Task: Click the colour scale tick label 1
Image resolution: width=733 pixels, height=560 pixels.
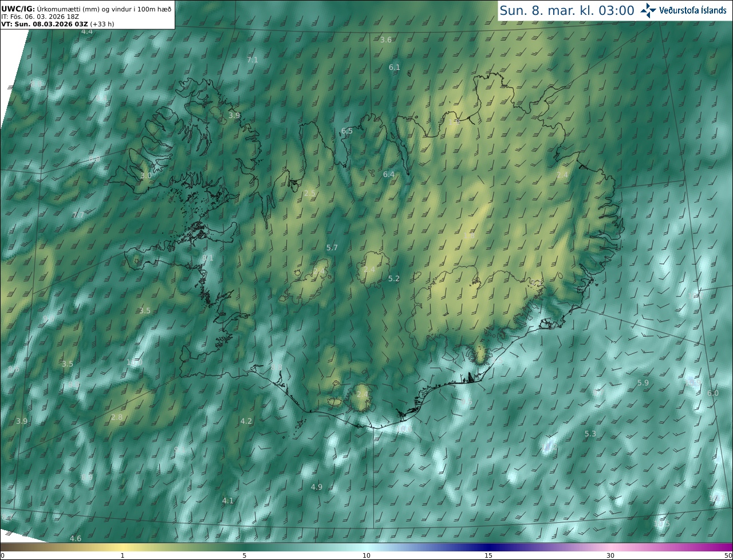Action: 123,555
